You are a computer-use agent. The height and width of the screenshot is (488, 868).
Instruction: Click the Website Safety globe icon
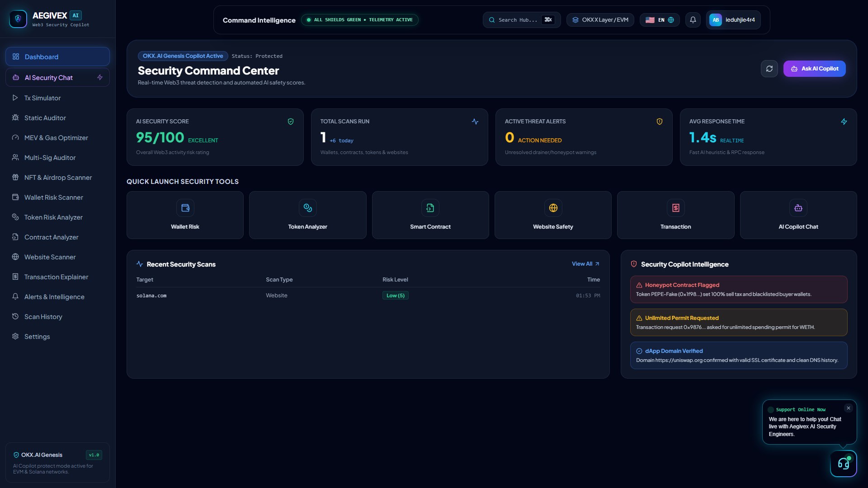553,208
